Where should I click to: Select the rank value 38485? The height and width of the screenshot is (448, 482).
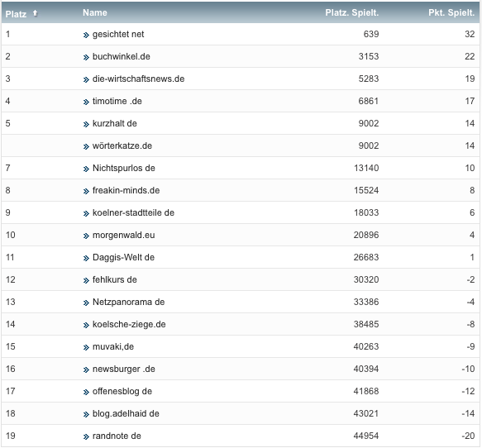(366, 325)
